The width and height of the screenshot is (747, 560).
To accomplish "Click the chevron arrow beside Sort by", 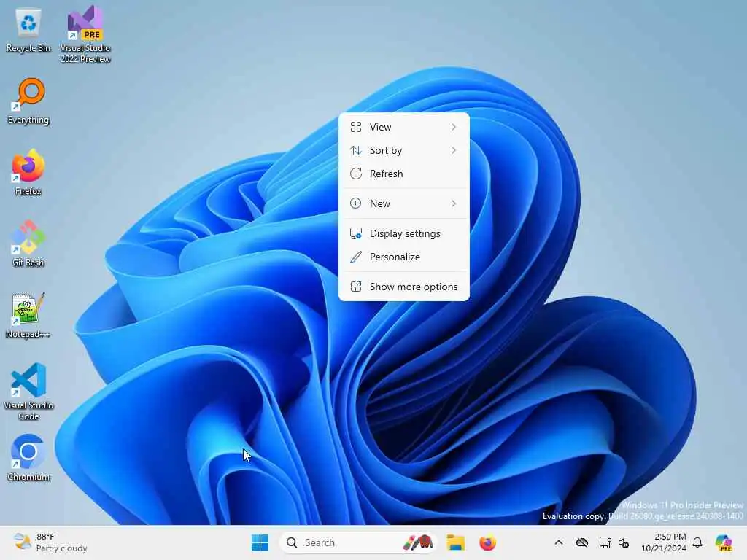I will (454, 150).
